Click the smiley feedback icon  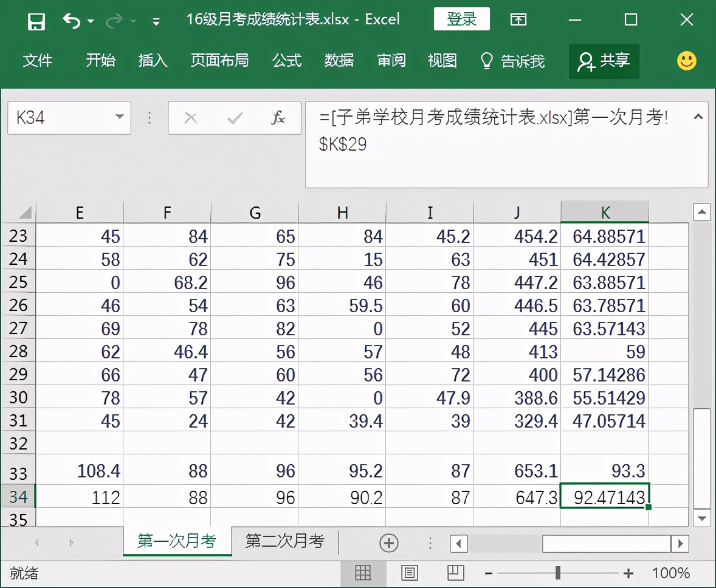click(686, 61)
